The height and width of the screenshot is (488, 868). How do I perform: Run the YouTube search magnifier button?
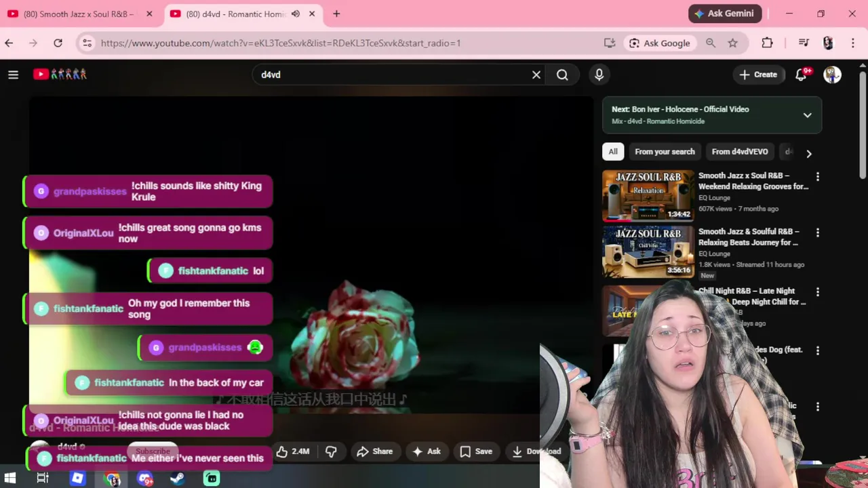click(x=562, y=75)
